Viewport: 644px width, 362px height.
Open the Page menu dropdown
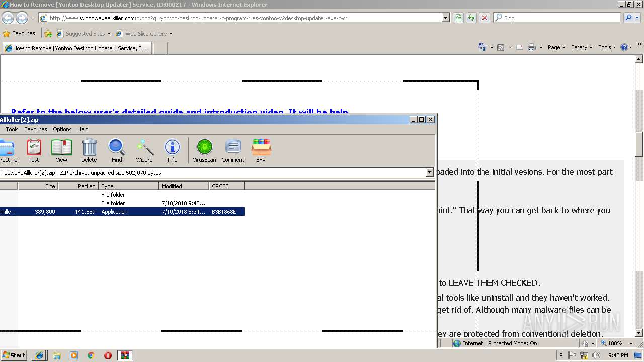(556, 47)
